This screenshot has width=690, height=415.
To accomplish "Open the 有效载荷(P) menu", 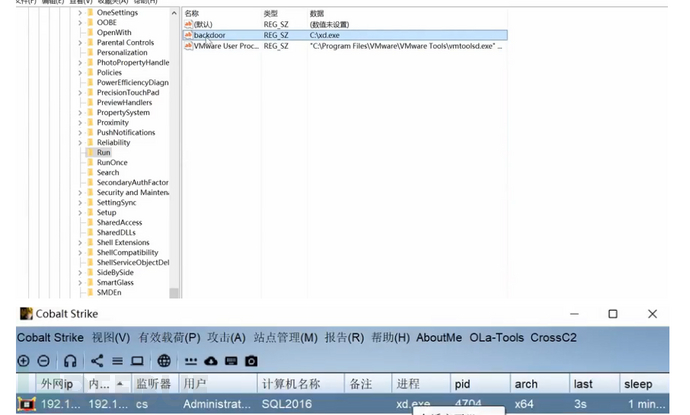I will click(169, 338).
